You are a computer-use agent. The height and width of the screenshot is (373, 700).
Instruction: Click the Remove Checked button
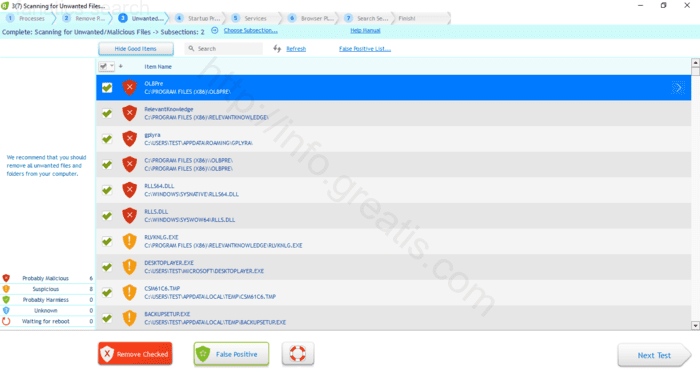tap(135, 354)
